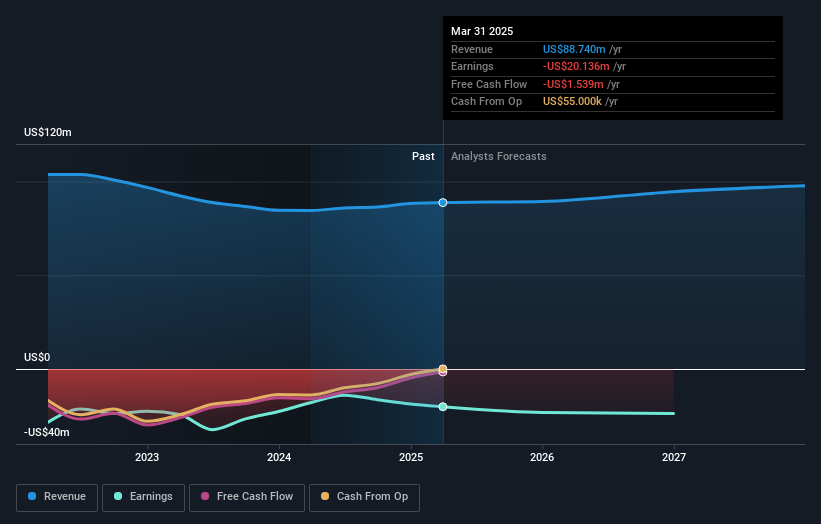Toggle the Earnings legend series

(143, 497)
